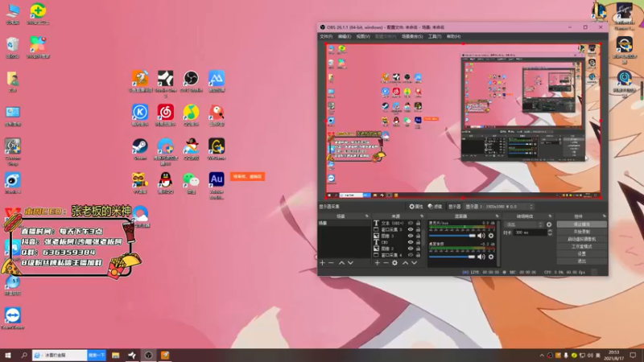The height and width of the screenshot is (362, 644).
Task: Open the WeGame desktop shortcut
Action: (217, 149)
